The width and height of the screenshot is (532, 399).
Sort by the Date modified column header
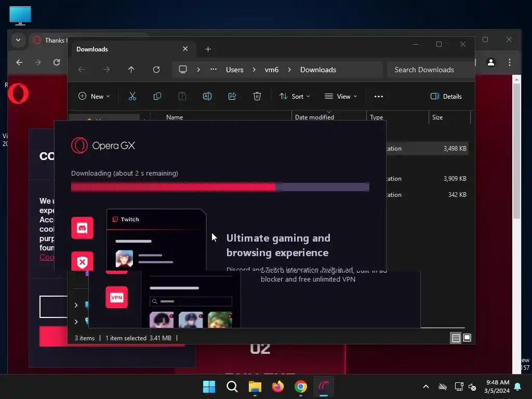[x=314, y=117]
